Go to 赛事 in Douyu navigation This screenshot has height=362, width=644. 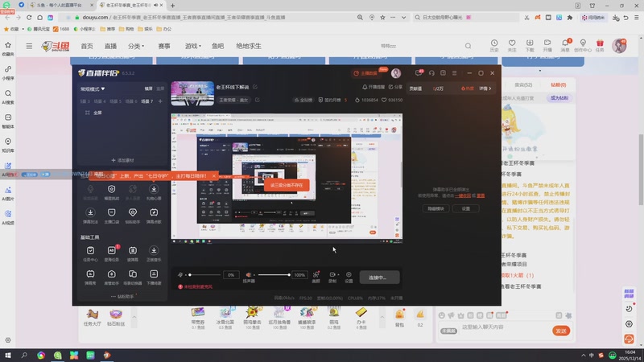click(x=164, y=46)
